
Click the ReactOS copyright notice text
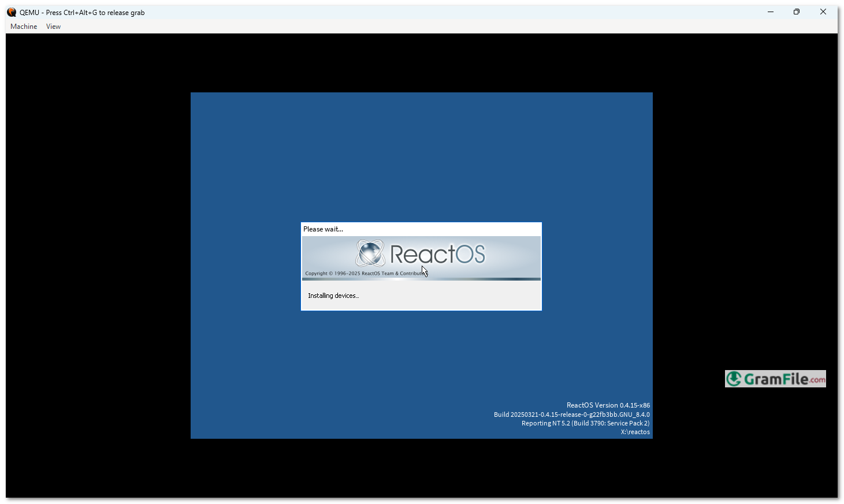tap(366, 274)
